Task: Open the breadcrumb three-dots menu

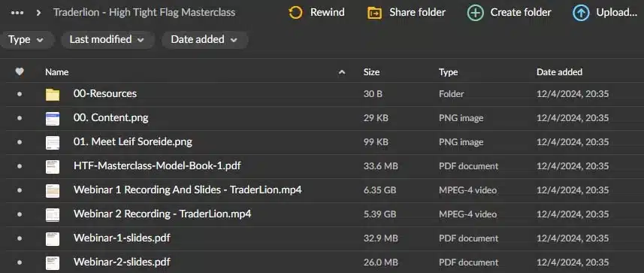Action: tap(17, 13)
